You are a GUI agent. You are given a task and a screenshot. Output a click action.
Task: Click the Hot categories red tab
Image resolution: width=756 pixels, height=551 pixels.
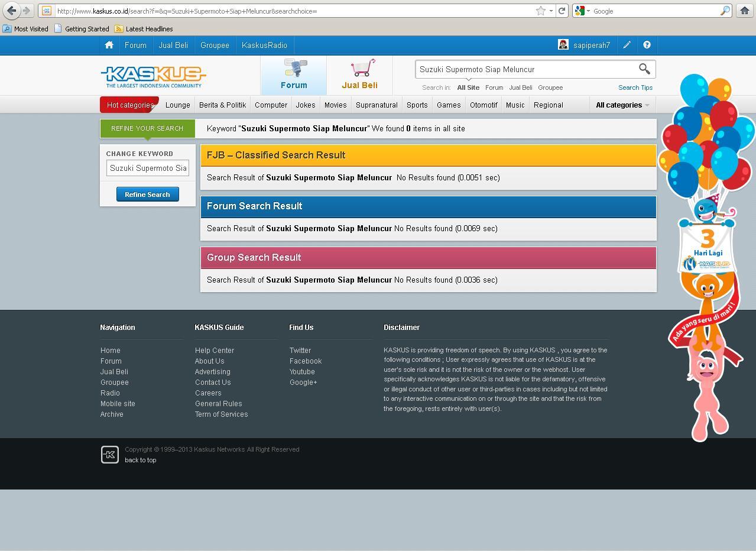[129, 105]
